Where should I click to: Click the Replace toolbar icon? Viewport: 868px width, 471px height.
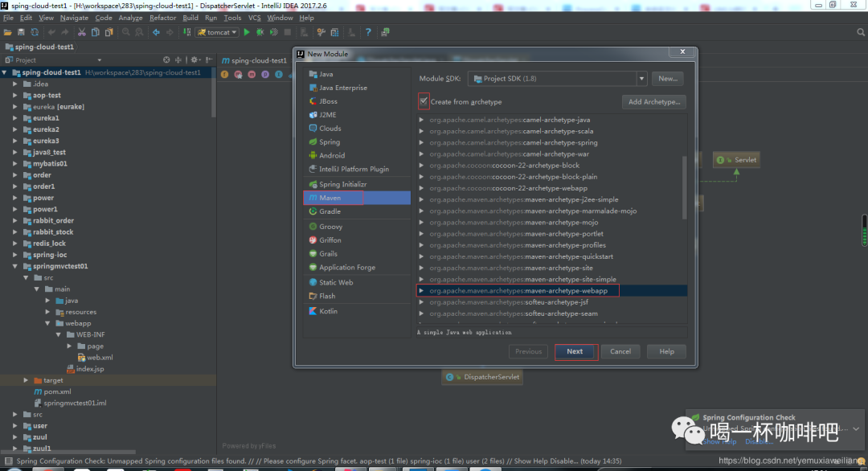(x=140, y=33)
